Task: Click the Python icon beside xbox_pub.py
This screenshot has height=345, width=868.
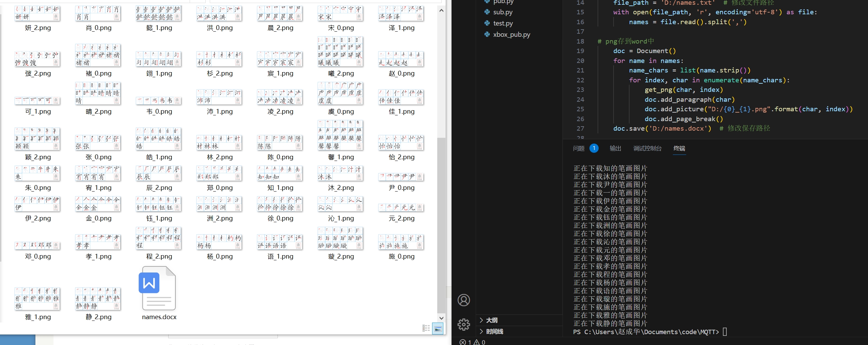Action: (487, 34)
